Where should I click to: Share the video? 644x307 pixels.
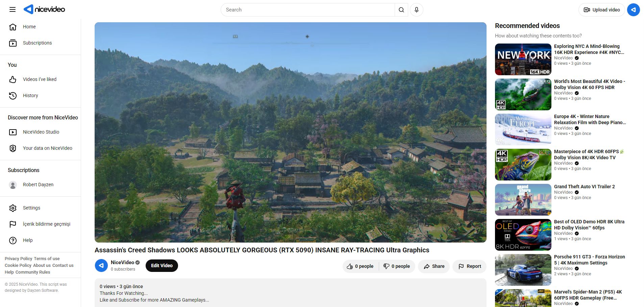point(434,266)
